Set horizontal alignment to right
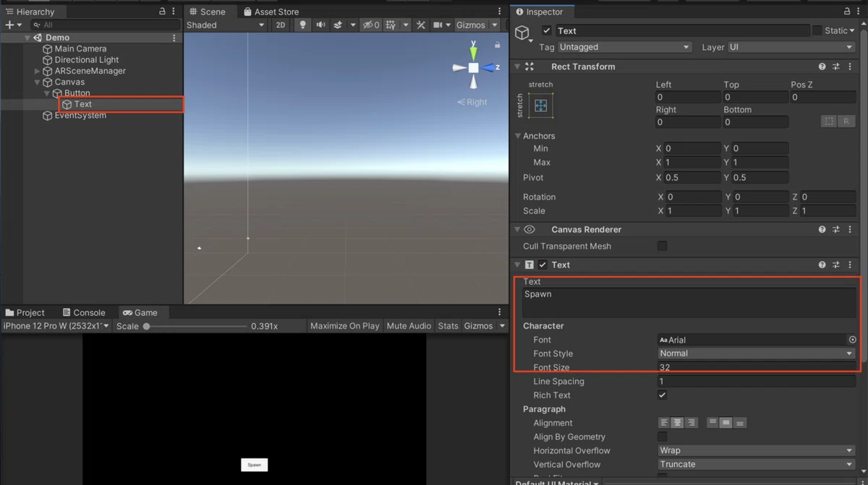Screen dimensions: 868x485 tap(692, 423)
